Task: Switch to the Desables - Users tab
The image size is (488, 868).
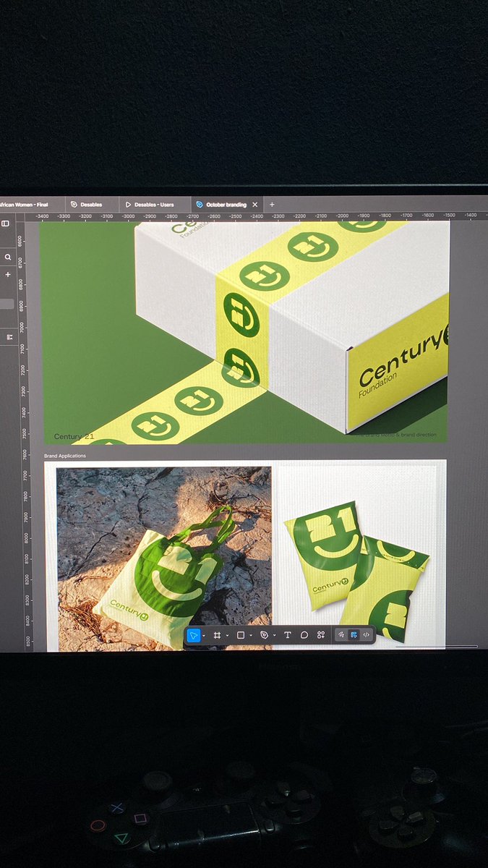Action: click(154, 205)
